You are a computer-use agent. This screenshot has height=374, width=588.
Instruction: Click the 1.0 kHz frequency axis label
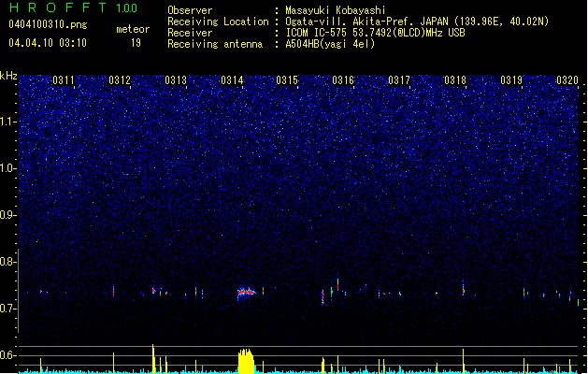[7, 168]
